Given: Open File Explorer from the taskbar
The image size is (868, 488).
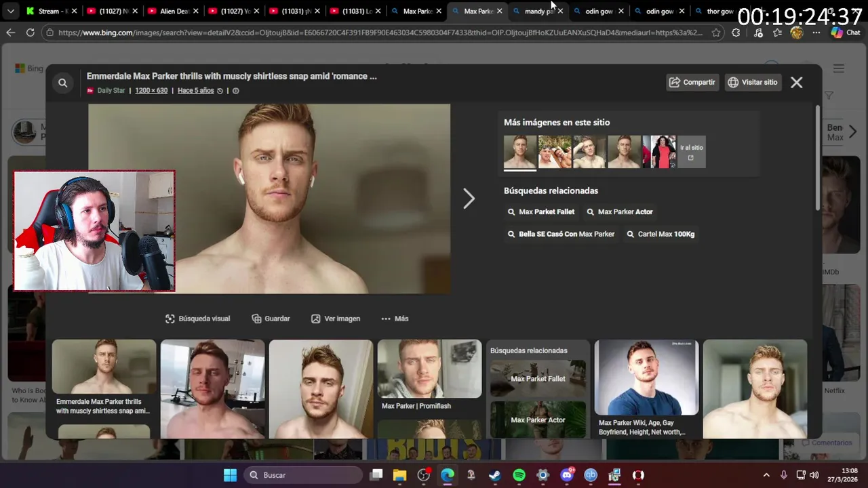Looking at the screenshot, I should point(399,475).
